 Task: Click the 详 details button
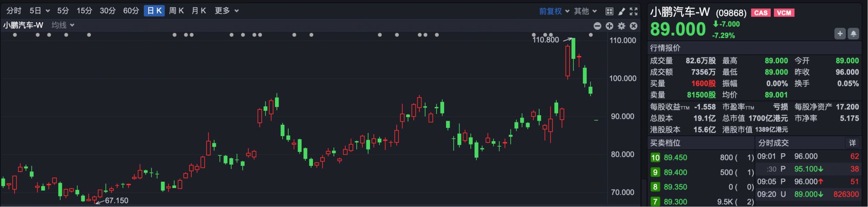coord(852,143)
